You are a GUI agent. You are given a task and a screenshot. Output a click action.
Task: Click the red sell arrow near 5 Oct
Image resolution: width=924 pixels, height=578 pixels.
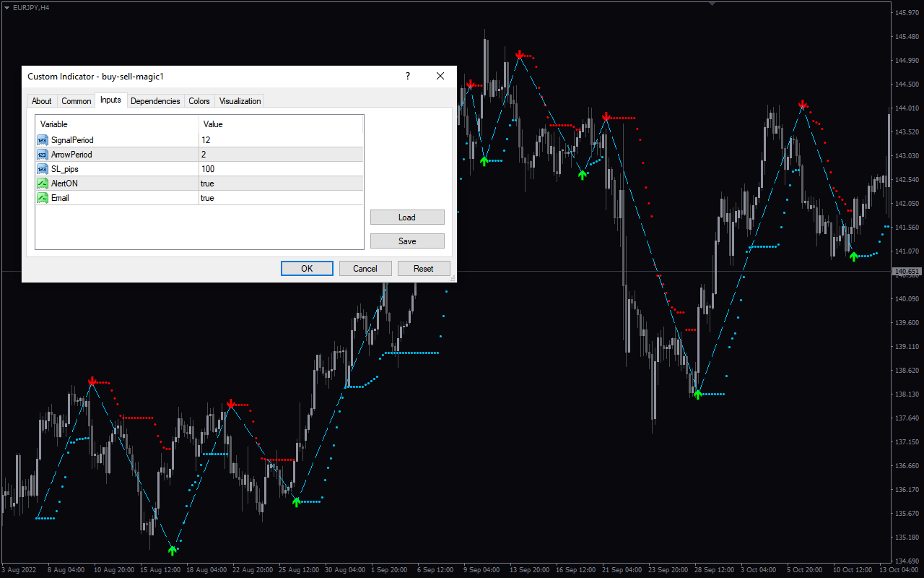pos(803,105)
